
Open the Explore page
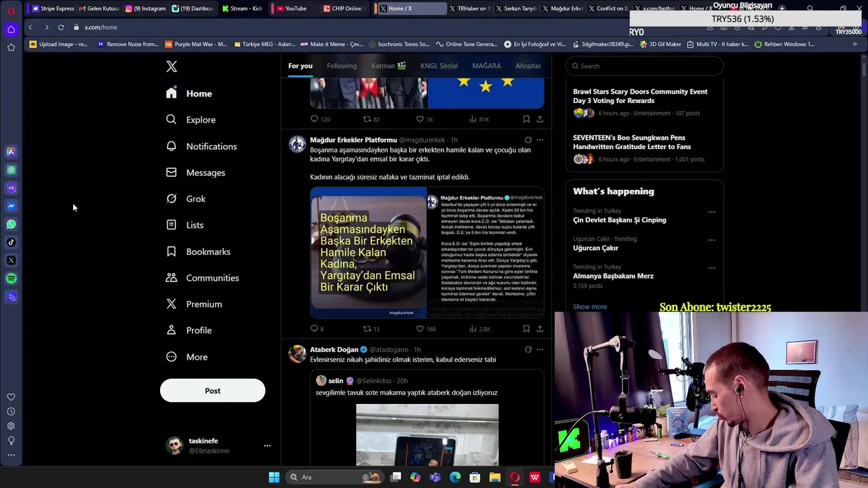191,120
